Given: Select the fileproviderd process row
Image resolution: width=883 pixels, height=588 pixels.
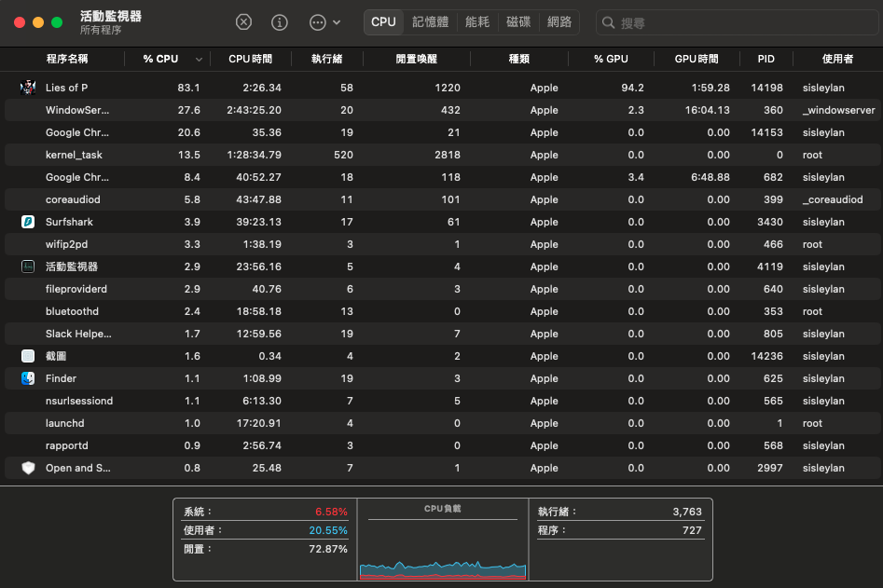Looking at the screenshot, I should 443,289.
